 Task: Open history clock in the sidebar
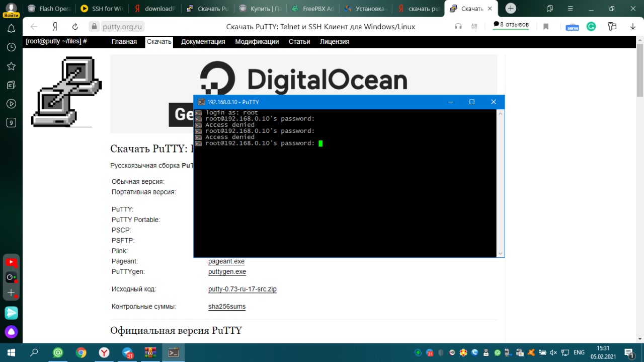click(11, 47)
